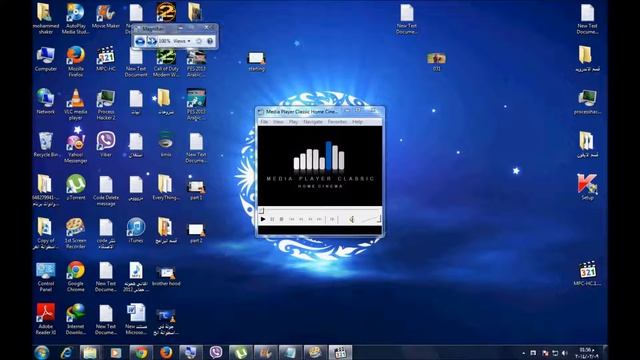Switch to Google Chrome taskbar button
This screenshot has height=360, width=640.
141,353
